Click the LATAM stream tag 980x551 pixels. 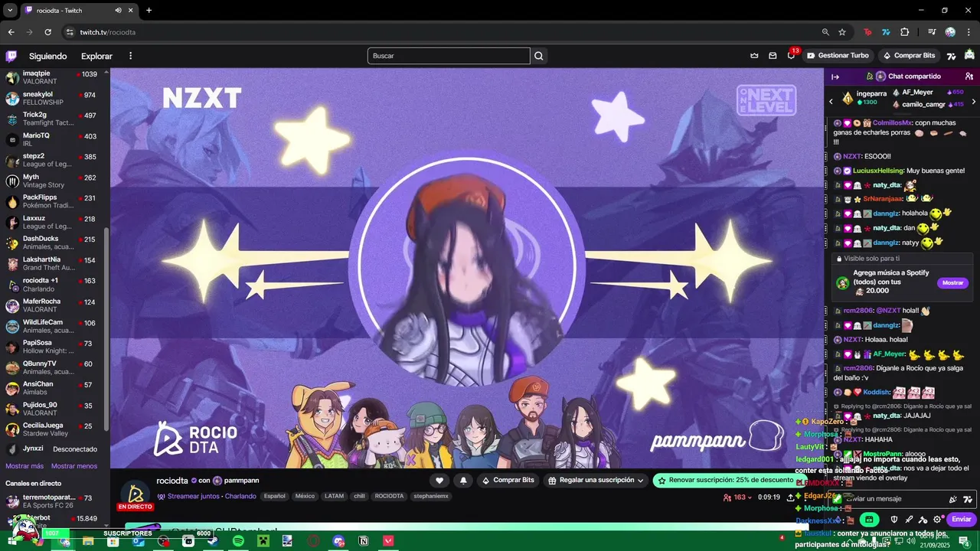(335, 496)
